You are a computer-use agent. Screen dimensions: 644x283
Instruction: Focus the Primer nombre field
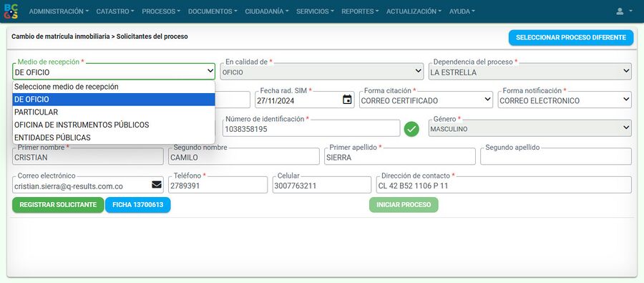(x=88, y=157)
